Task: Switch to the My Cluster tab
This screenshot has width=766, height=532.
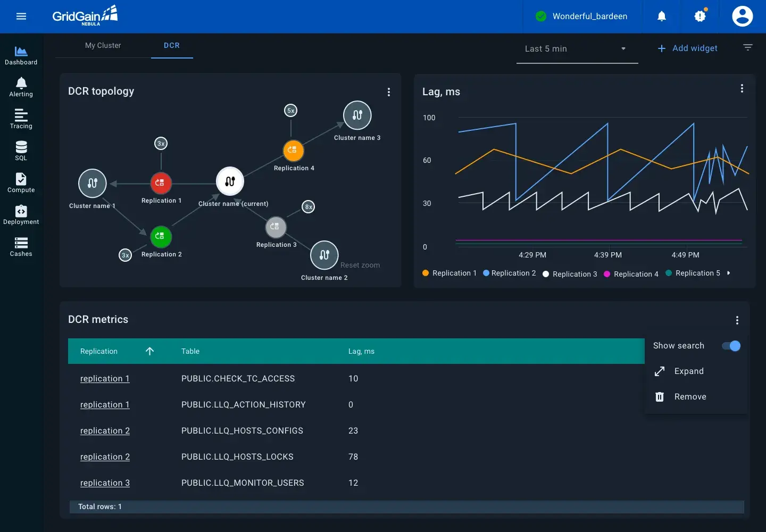Action: (103, 46)
